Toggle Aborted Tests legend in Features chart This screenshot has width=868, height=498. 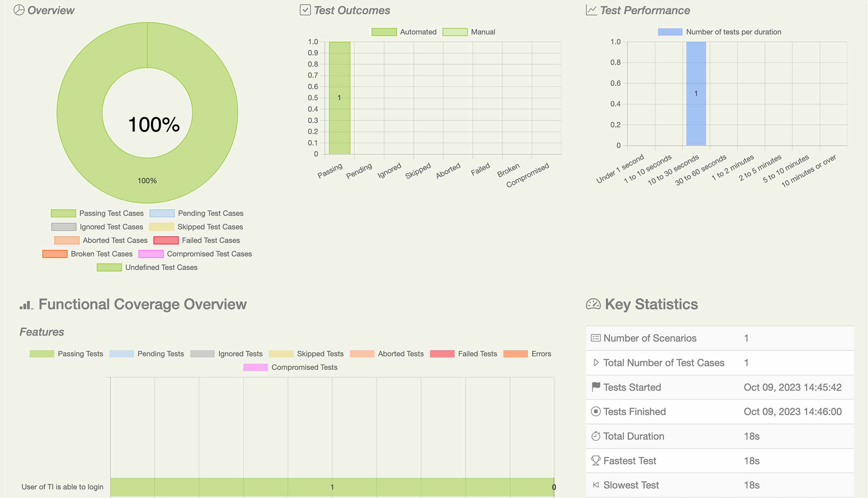(387, 354)
